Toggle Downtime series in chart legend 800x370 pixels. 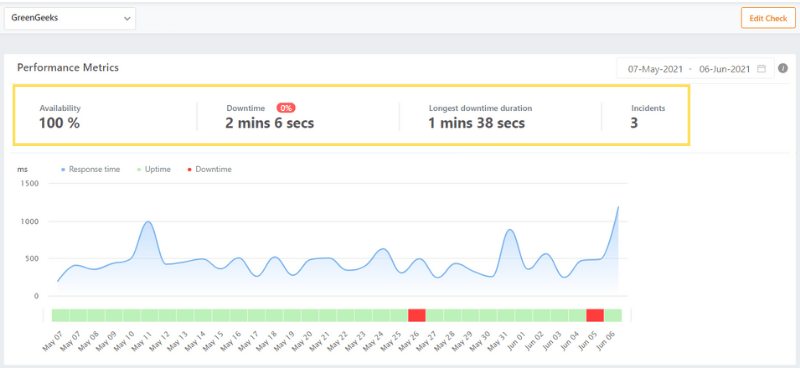tap(210, 169)
